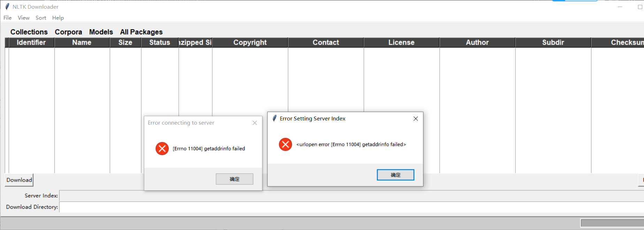This screenshot has width=644, height=230.
Task: Click the Download Directory input field
Action: [x=352, y=207]
